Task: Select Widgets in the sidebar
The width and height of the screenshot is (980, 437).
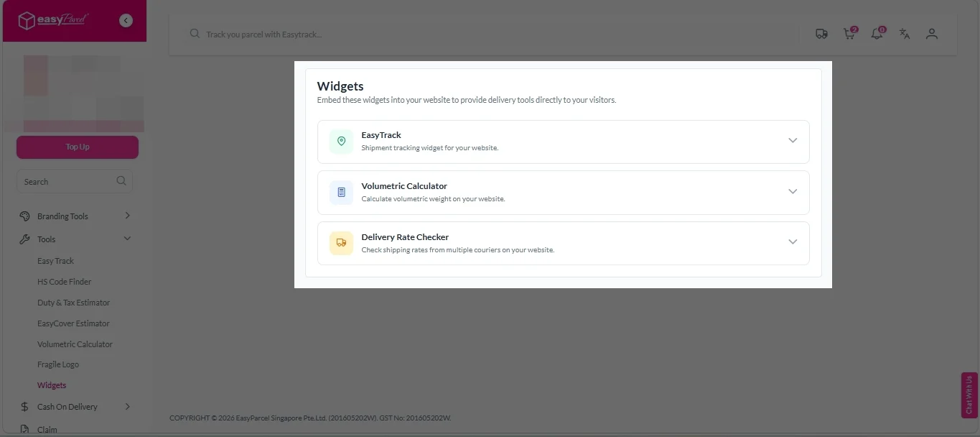Action: [52, 385]
